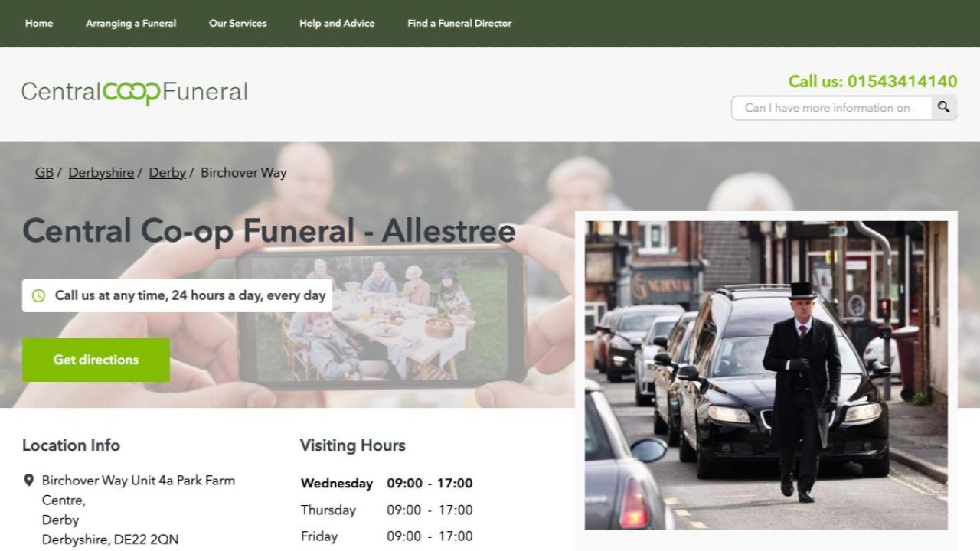The width and height of the screenshot is (980, 551).
Task: Click the Central Co-op Funeral - Allestree heading
Action: click(269, 230)
